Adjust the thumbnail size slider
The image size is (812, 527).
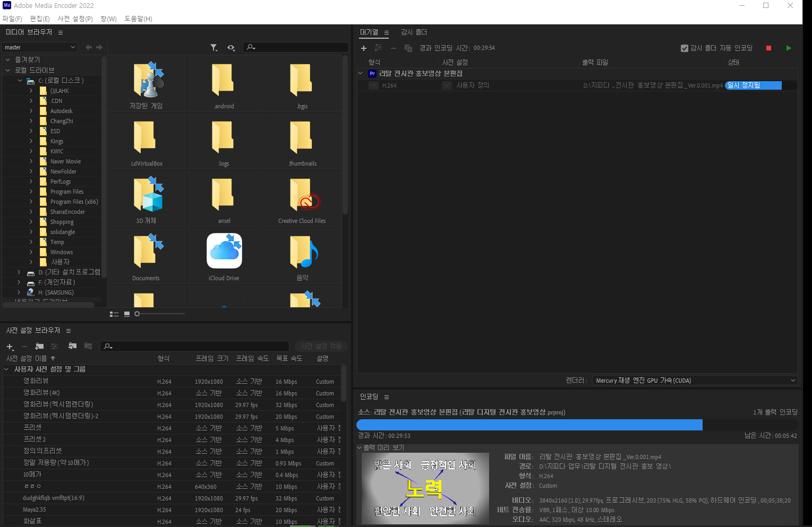pos(136,314)
